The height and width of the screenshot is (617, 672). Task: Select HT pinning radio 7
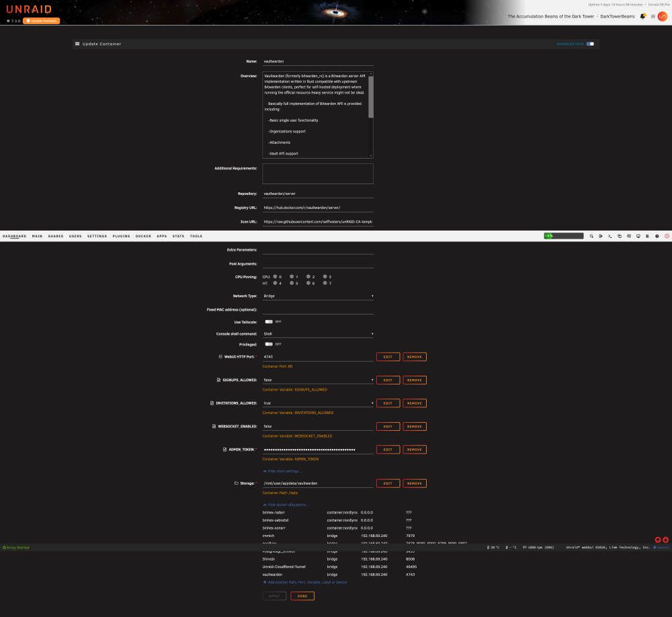[x=325, y=283]
